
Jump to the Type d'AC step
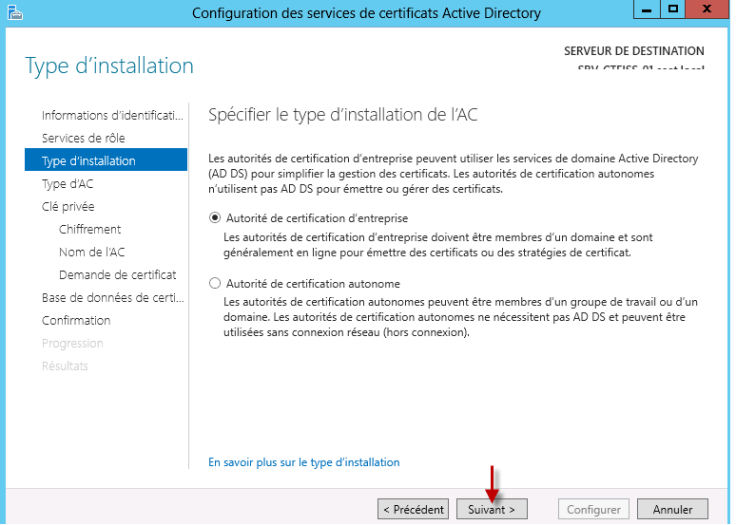[x=67, y=184]
